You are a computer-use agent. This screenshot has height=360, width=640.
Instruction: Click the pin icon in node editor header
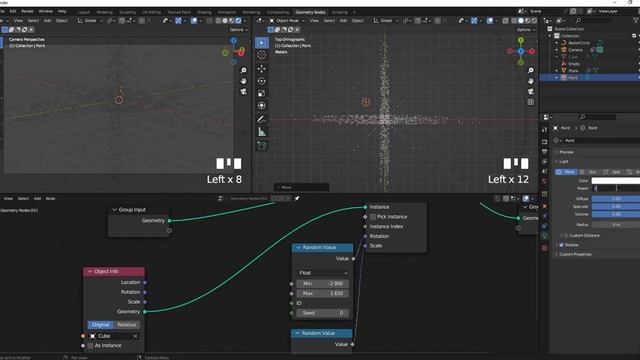tap(297, 198)
